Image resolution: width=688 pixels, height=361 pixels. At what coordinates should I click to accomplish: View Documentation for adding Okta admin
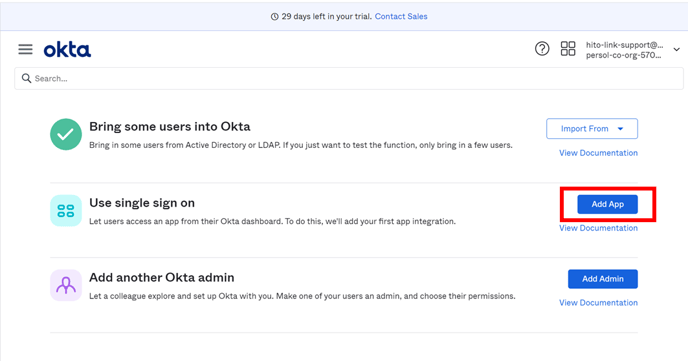598,303
